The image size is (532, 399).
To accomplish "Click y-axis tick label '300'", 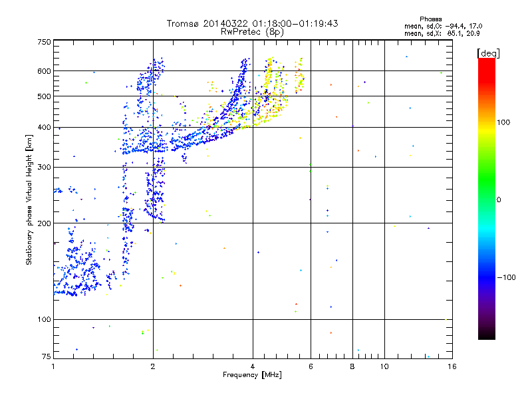I will 44,168.
